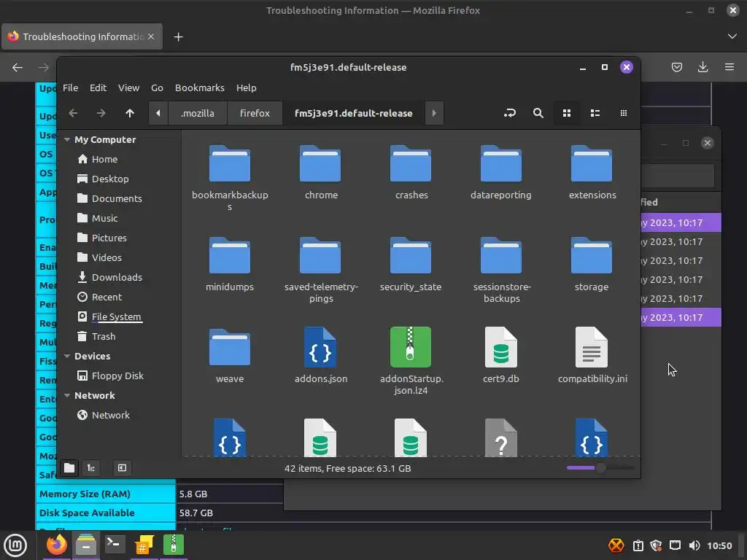Toggle location entry path mode
747x560 pixels.
pyautogui.click(x=510, y=113)
